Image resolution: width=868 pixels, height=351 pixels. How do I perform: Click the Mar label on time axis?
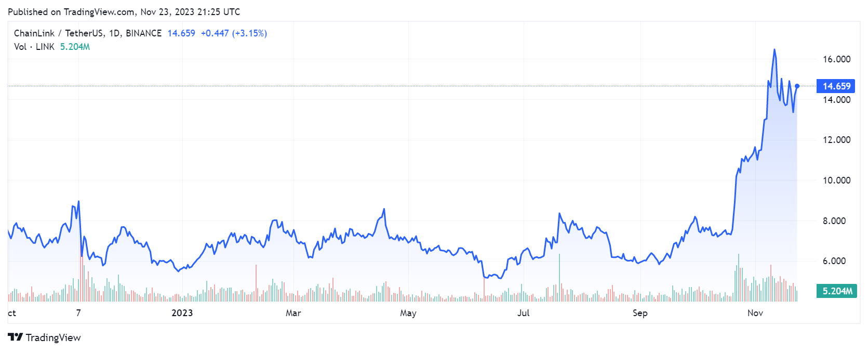293,313
